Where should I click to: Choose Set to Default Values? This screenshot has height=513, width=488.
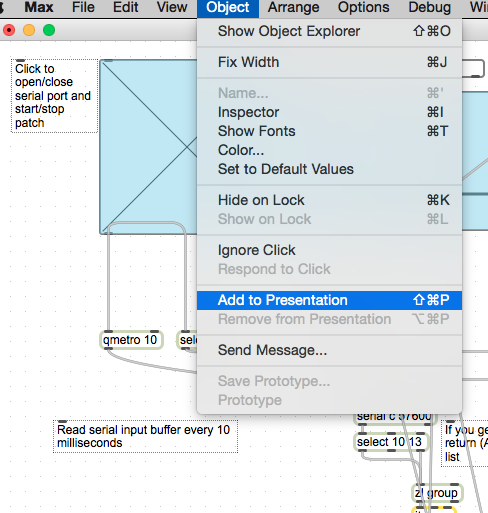click(329, 169)
